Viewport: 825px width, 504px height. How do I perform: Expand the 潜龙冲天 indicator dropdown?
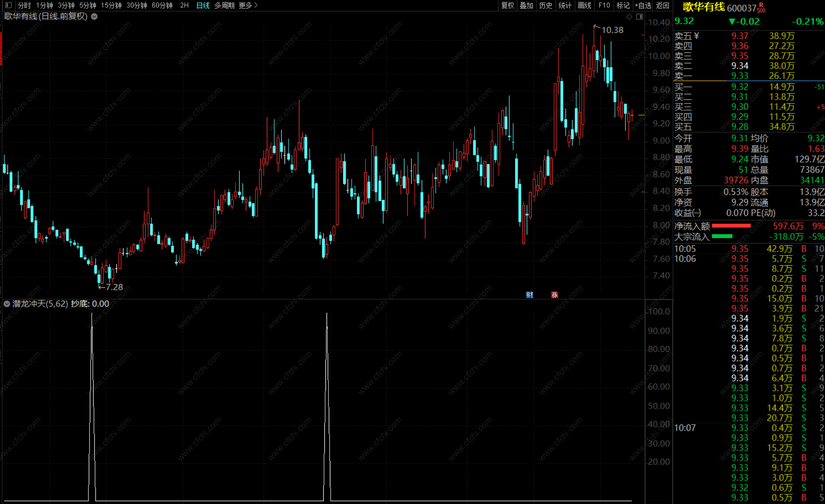[x=7, y=304]
